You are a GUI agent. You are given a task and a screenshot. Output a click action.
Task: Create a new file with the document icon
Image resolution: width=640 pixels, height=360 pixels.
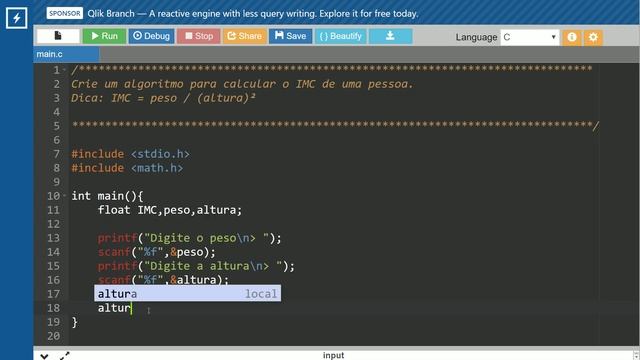click(58, 36)
